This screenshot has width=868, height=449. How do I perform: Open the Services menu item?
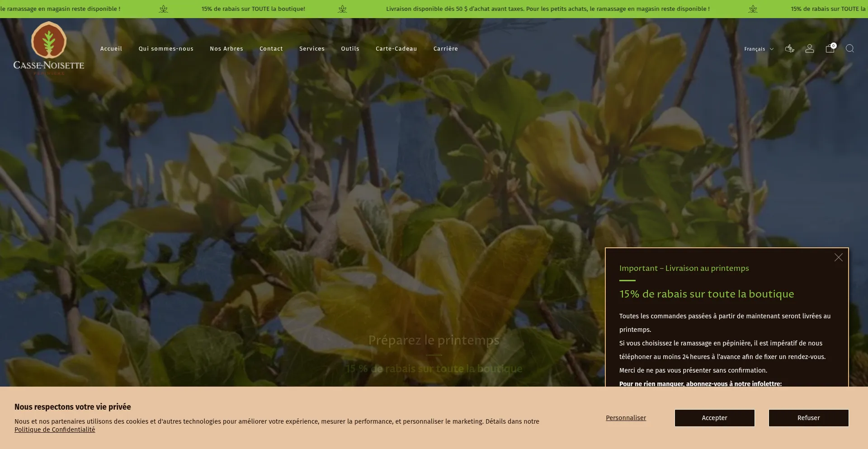click(312, 48)
